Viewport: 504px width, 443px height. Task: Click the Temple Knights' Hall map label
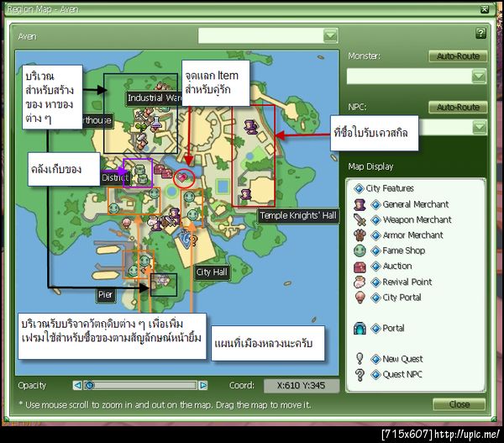pyautogui.click(x=297, y=215)
